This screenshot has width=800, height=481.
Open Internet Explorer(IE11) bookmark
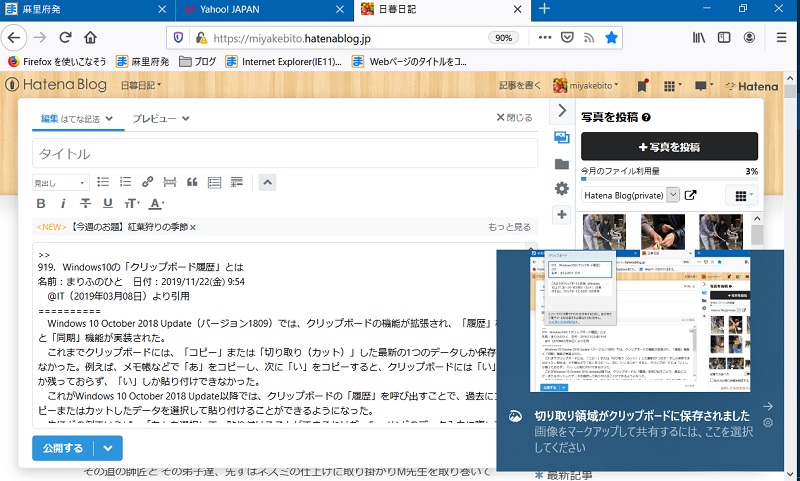click(284, 62)
